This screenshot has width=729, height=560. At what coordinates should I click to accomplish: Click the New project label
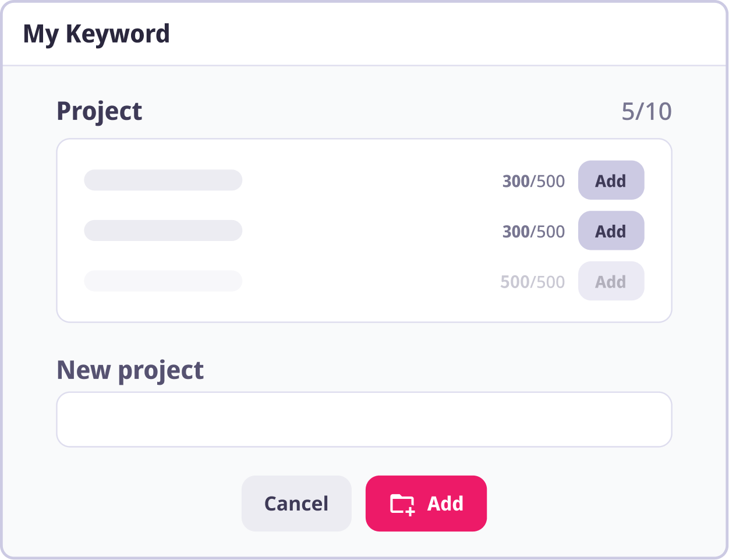pyautogui.click(x=130, y=370)
